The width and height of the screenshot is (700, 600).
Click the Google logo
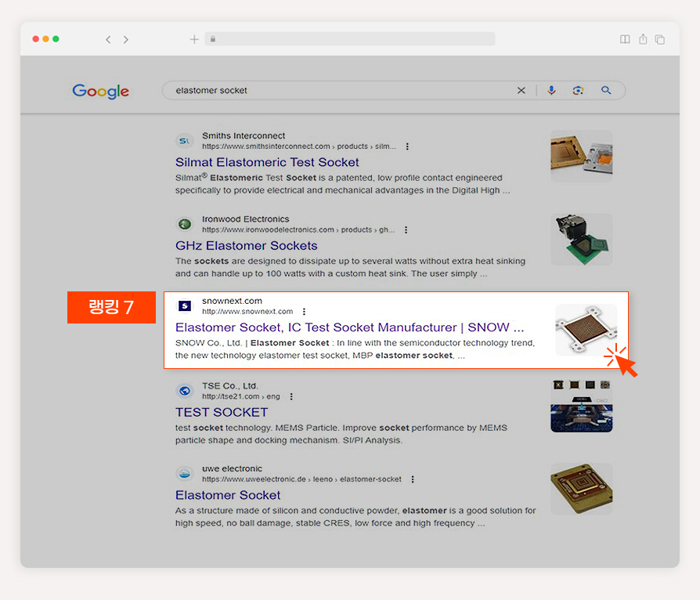100,91
